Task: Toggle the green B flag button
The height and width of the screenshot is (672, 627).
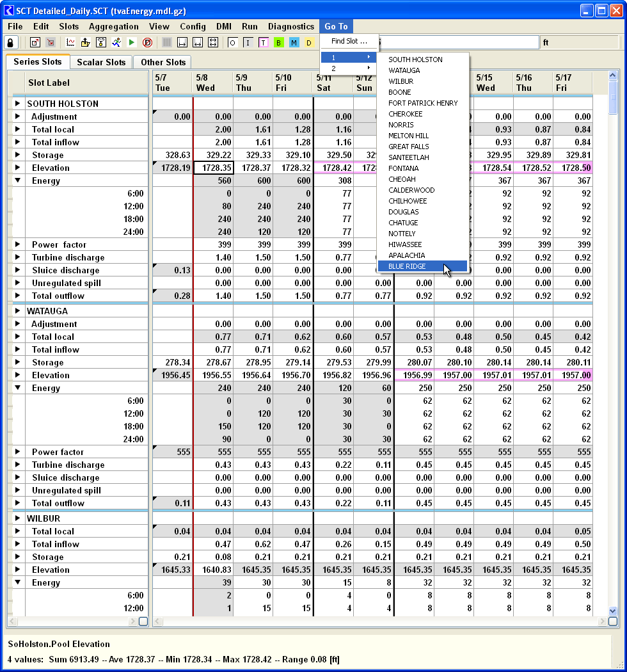Action: click(278, 42)
